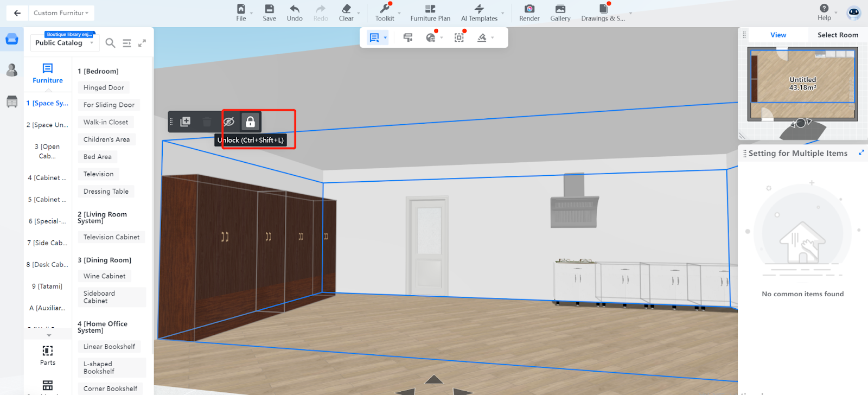Move camera forward with the up arrow

click(433, 380)
